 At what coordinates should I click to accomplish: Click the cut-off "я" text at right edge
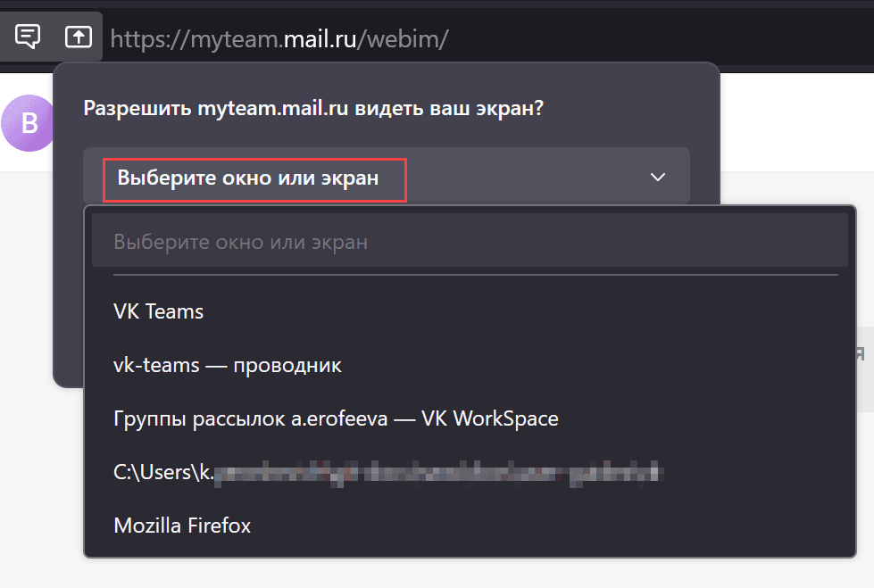[861, 352]
